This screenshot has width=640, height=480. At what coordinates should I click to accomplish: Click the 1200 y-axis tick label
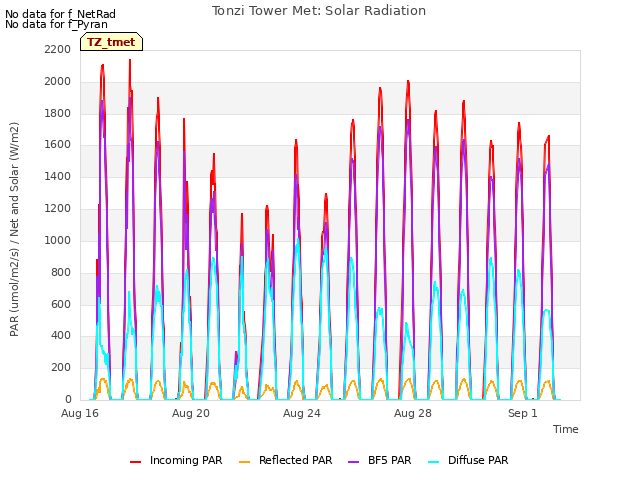[58, 209]
